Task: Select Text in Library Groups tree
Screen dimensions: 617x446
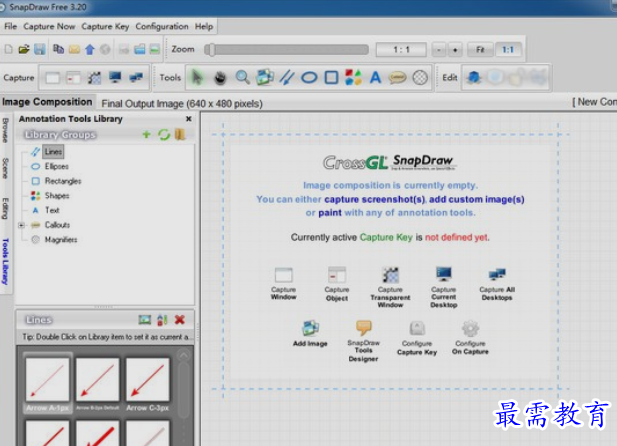Action: coord(52,210)
